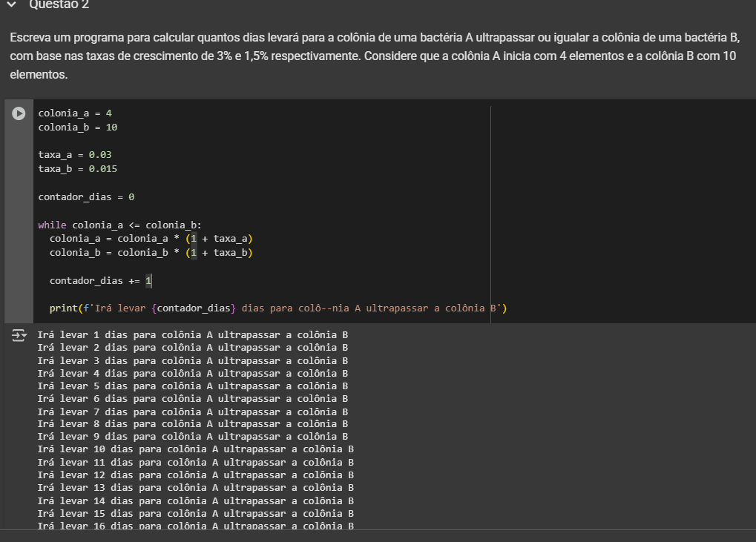The image size is (756, 542).
Task: Click output line 'Irá levar 12 dias'
Action: [195, 475]
